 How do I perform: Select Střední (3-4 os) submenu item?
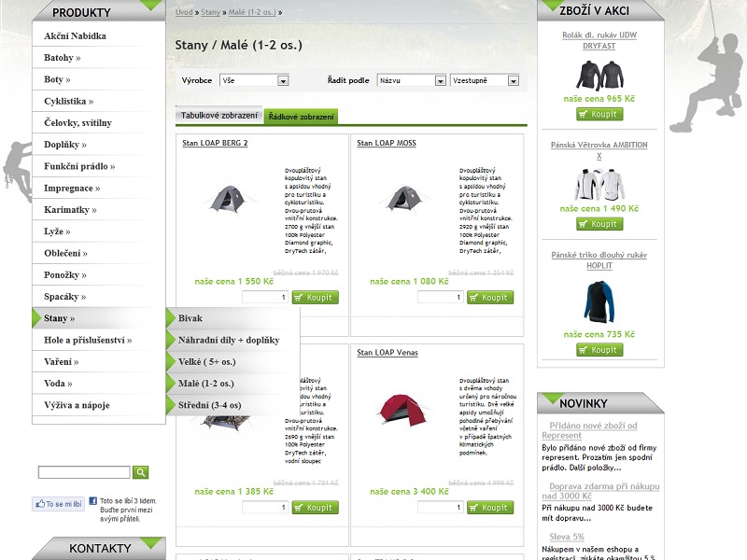[209, 405]
